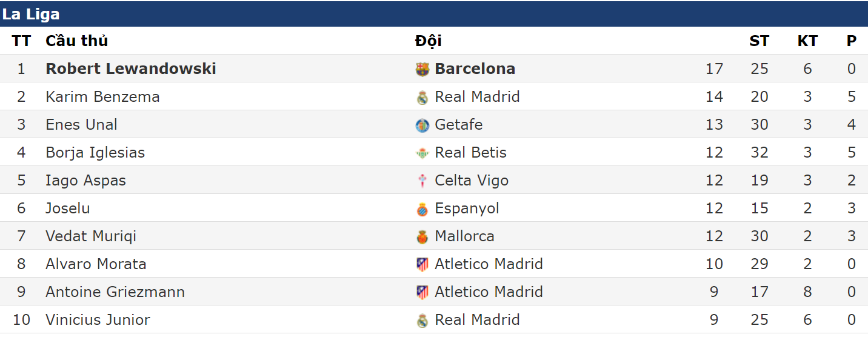Select Joselu's player name
868x337 pixels.
(x=68, y=209)
